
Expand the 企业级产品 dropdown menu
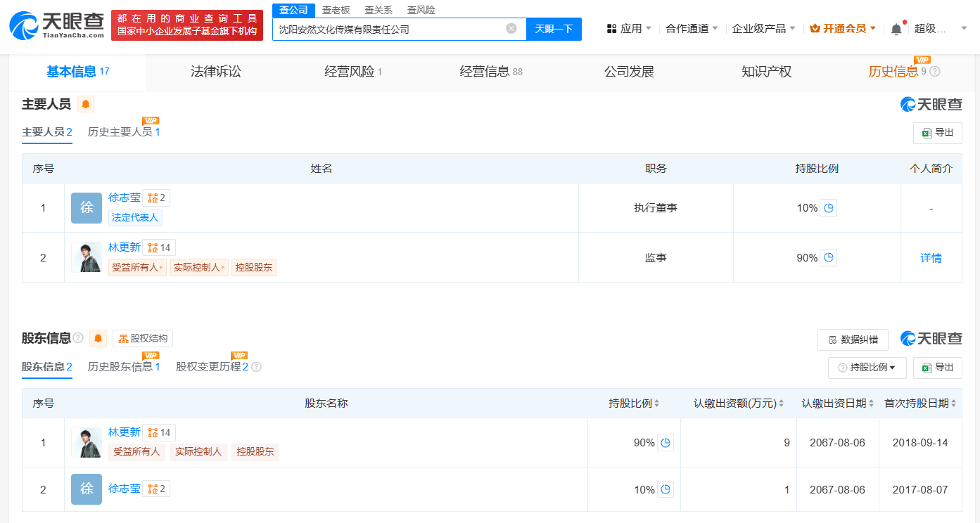click(x=763, y=29)
